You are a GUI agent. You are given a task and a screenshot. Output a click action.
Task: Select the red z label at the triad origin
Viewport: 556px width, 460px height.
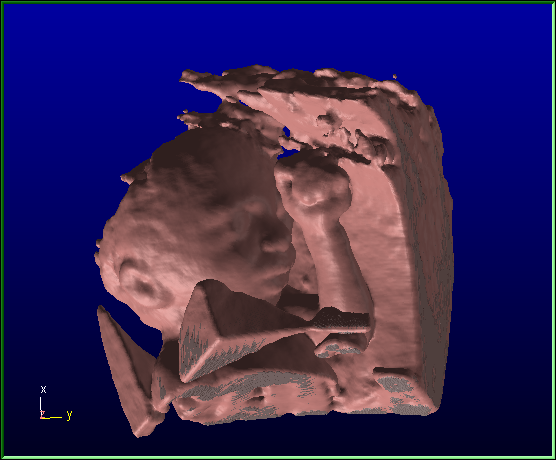click(43, 414)
